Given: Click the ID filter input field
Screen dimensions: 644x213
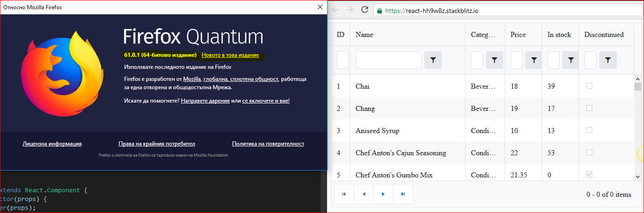Looking at the screenshot, I should coord(343,60).
